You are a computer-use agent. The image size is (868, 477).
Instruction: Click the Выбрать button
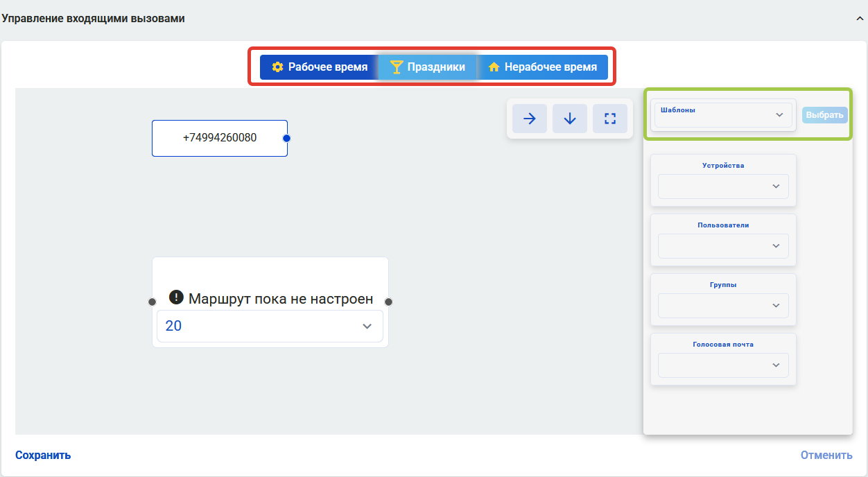825,115
